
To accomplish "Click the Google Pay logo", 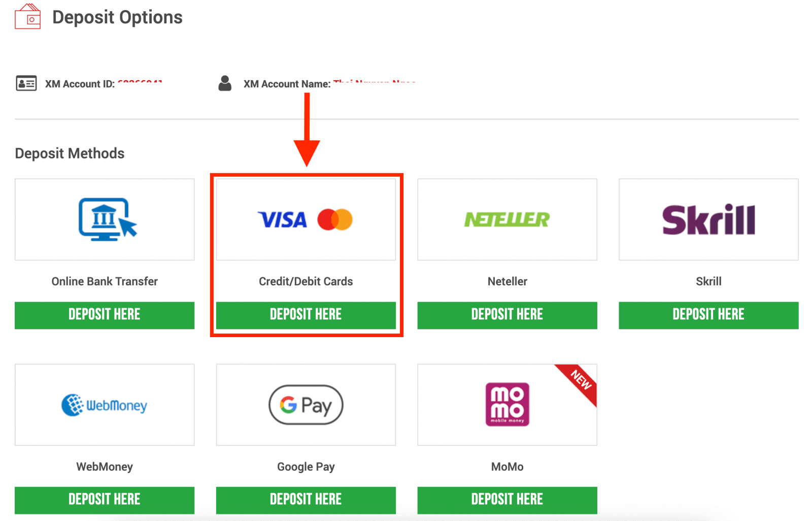I will (306, 405).
